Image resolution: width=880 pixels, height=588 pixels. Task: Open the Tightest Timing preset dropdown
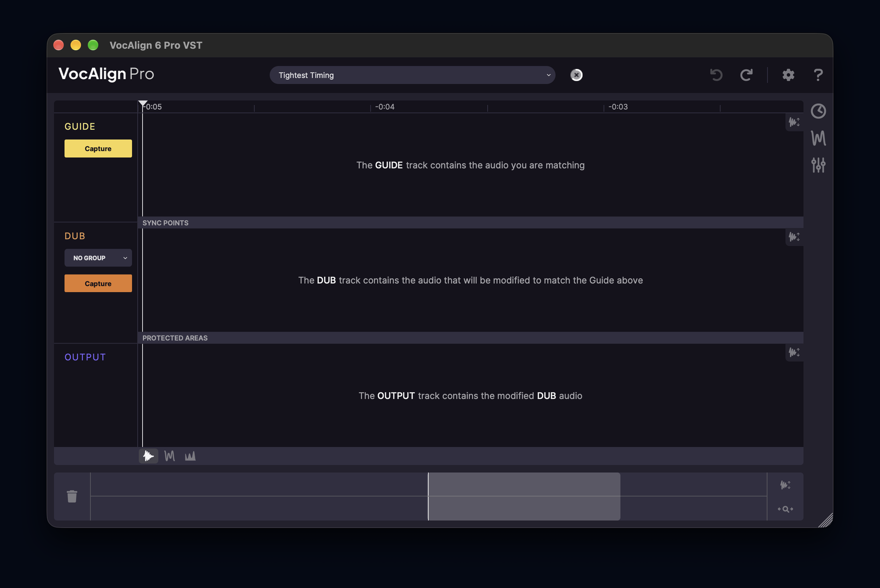[412, 75]
